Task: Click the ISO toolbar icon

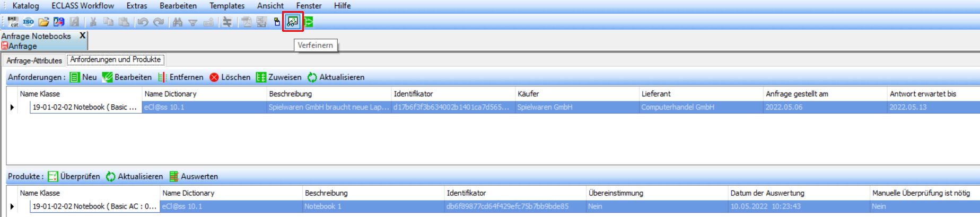Action: coord(28,22)
